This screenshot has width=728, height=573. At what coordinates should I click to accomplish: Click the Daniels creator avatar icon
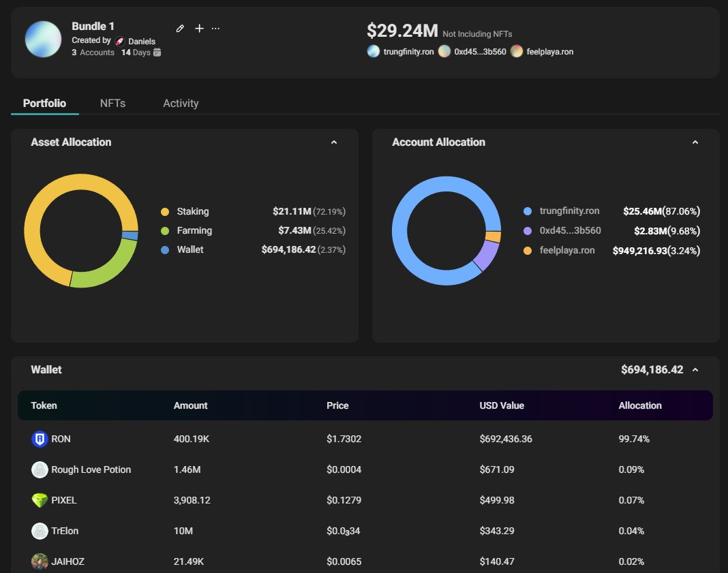(120, 42)
